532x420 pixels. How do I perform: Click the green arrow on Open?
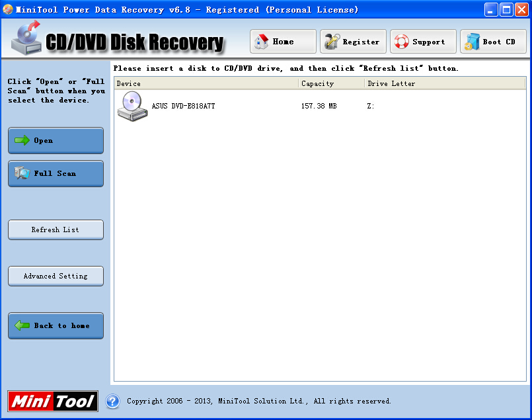coord(22,140)
